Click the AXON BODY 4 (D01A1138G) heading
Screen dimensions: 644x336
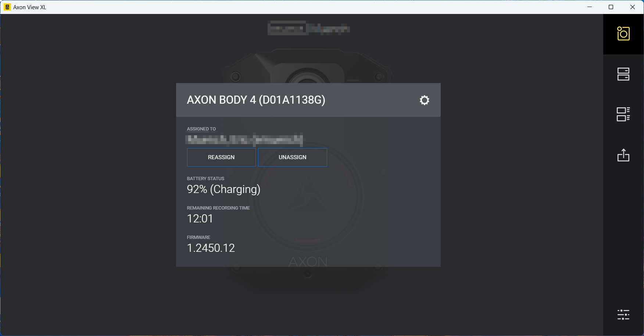click(x=256, y=100)
